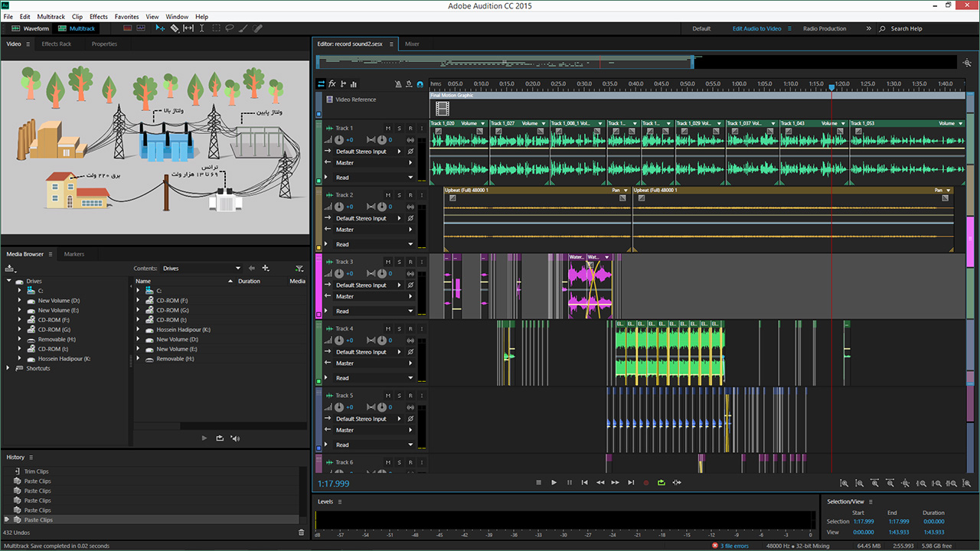Toggle Loop Playback

click(661, 483)
